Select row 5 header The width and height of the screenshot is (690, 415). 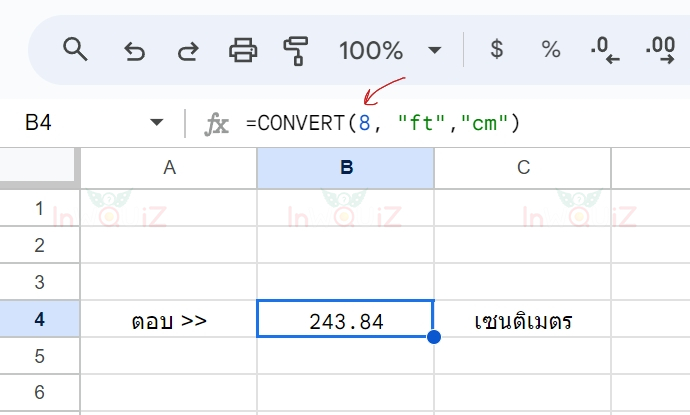pyautogui.click(x=40, y=356)
